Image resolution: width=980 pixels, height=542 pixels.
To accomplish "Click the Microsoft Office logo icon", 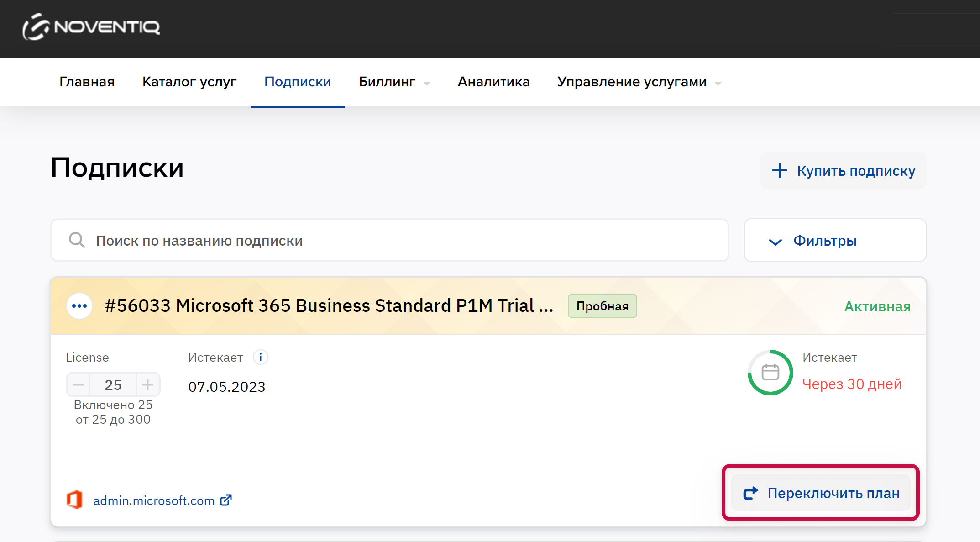I will [x=74, y=500].
